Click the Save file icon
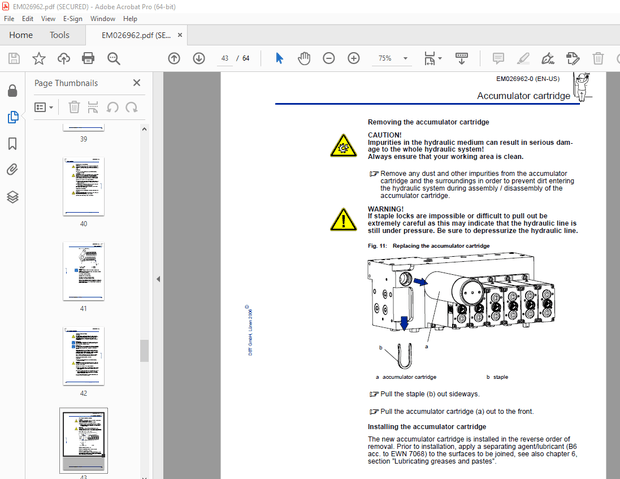 click(x=14, y=59)
